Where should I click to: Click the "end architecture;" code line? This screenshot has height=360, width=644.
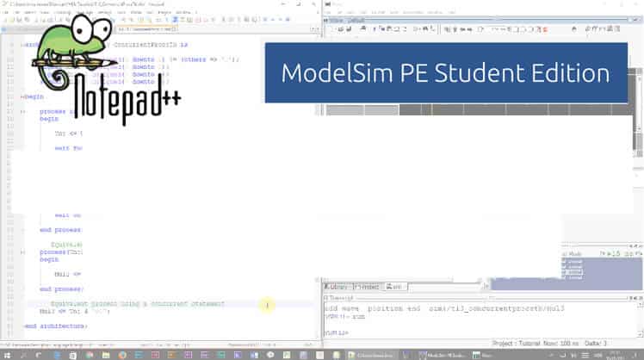[55, 326]
